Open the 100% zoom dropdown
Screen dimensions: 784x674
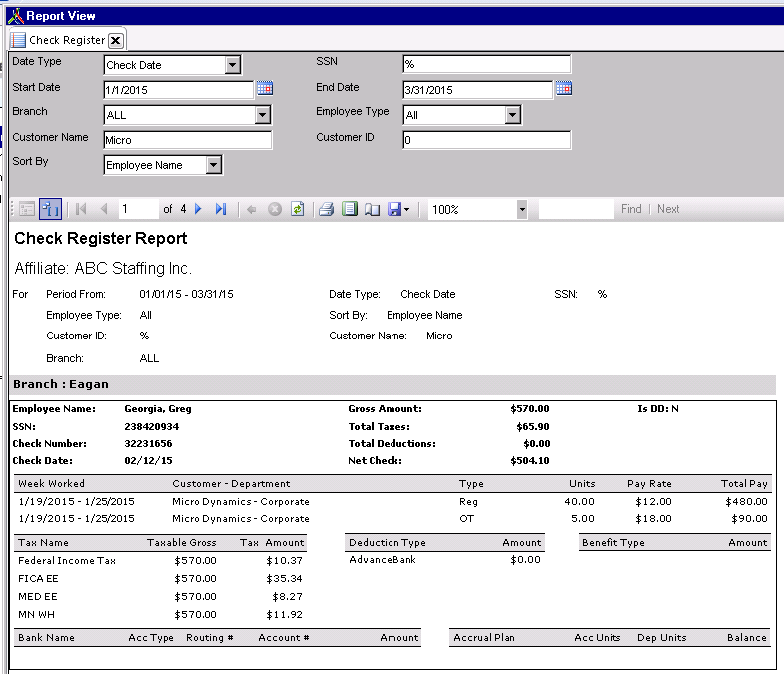tap(522, 209)
